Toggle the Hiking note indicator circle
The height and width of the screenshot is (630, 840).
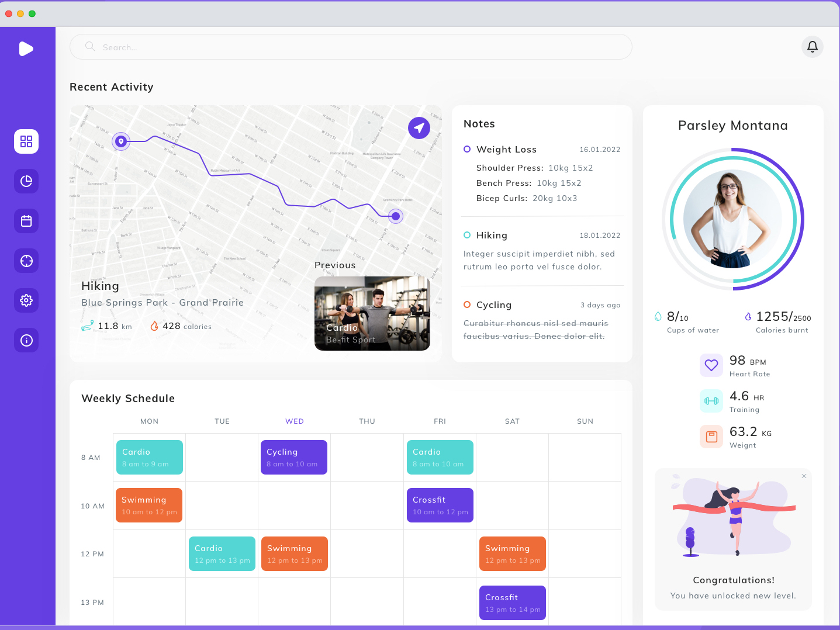point(467,235)
